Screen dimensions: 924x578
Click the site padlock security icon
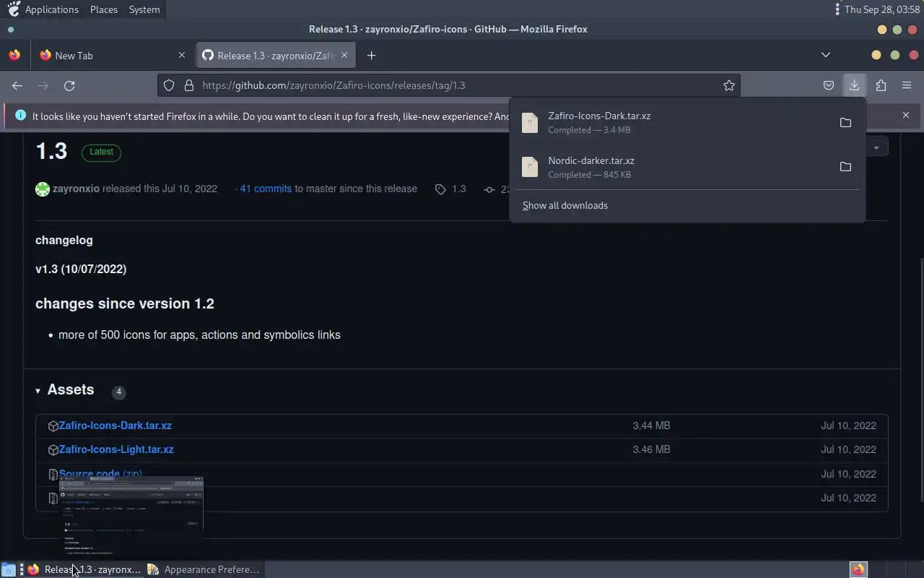click(189, 85)
